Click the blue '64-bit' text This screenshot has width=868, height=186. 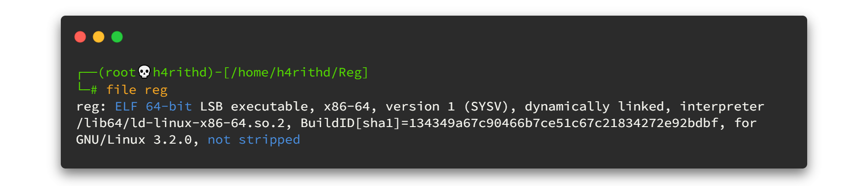(169, 106)
